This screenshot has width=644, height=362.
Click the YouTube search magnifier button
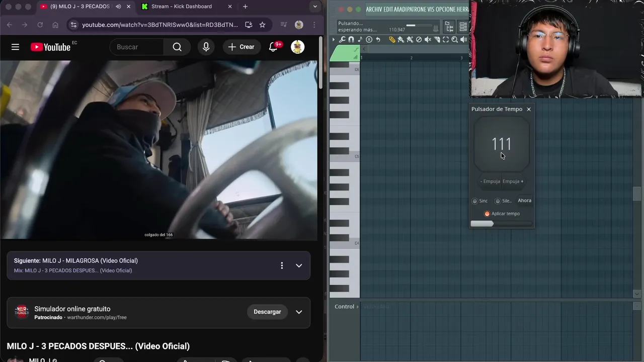click(177, 47)
